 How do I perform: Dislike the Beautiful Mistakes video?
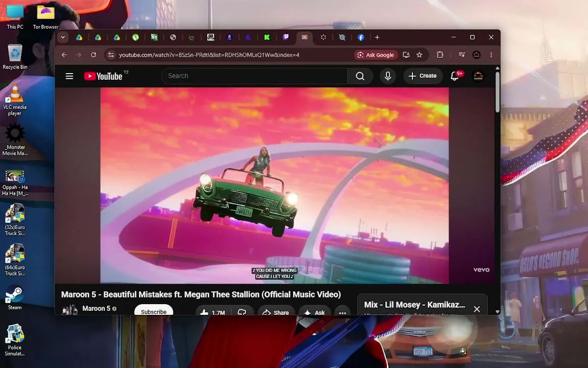click(242, 312)
